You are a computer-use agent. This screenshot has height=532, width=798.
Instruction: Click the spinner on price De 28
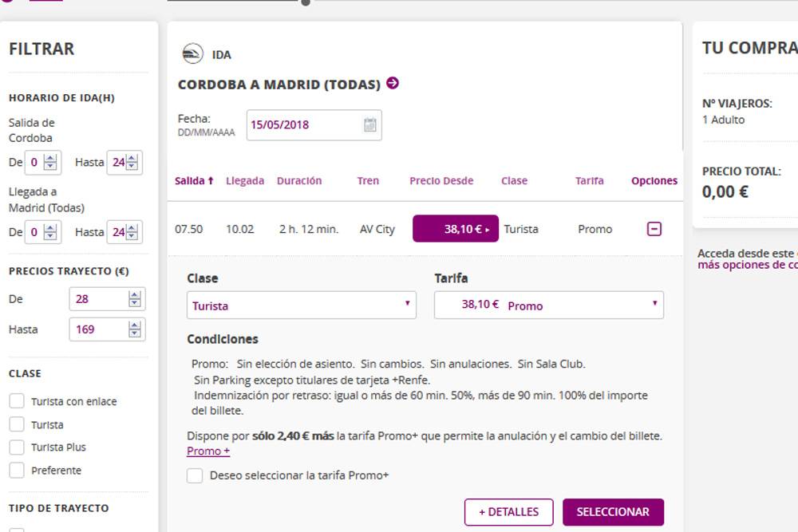135,299
